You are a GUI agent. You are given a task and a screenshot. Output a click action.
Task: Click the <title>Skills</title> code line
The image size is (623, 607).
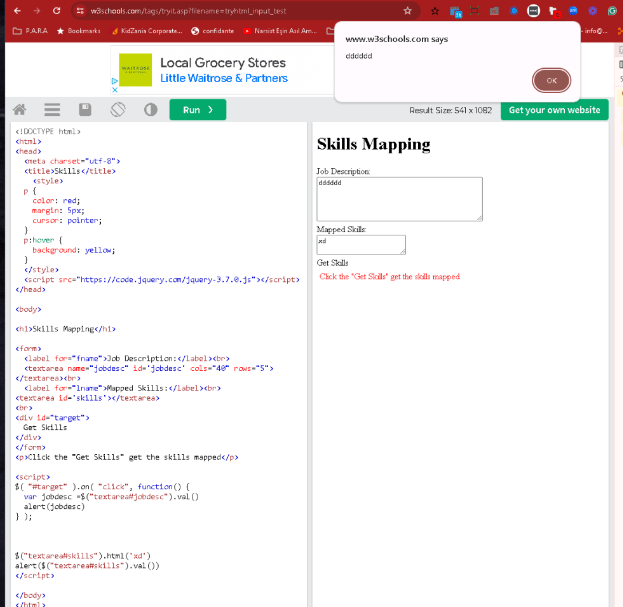pyautogui.click(x=70, y=171)
